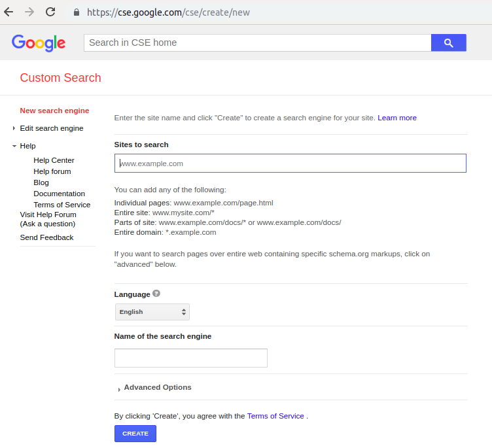
Task: Click the Language help question mark icon
Action: pyautogui.click(x=156, y=294)
